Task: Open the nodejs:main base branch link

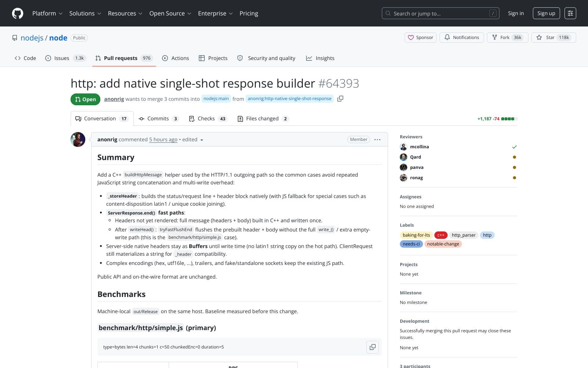Action: click(216, 99)
